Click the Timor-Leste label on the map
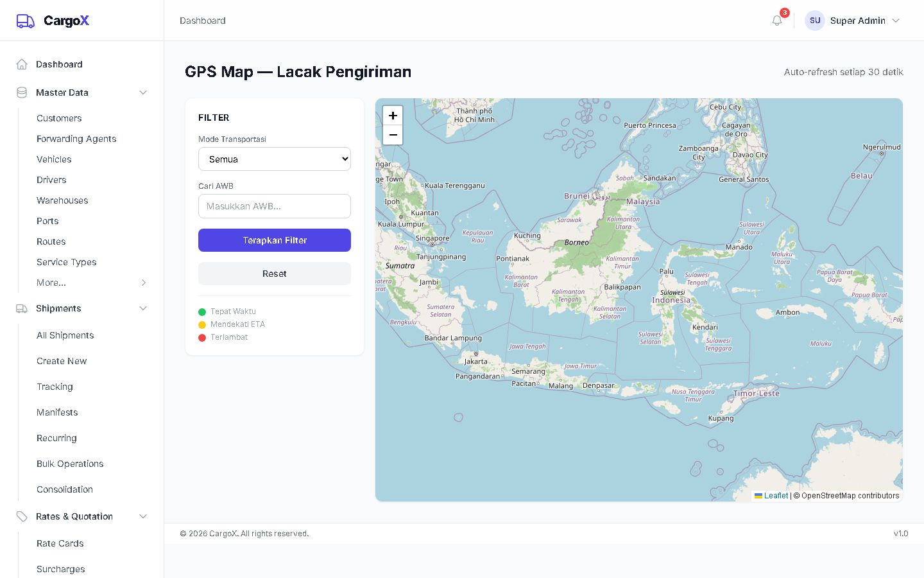 [757, 393]
